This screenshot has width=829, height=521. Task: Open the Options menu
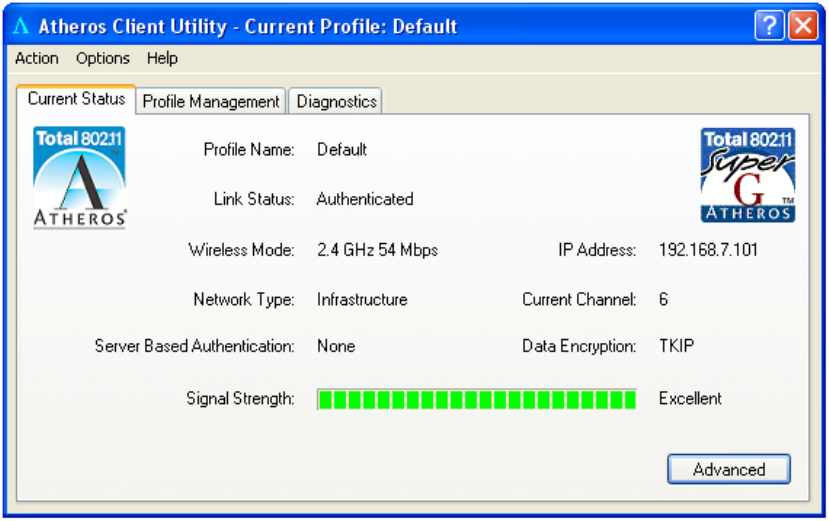click(x=103, y=59)
